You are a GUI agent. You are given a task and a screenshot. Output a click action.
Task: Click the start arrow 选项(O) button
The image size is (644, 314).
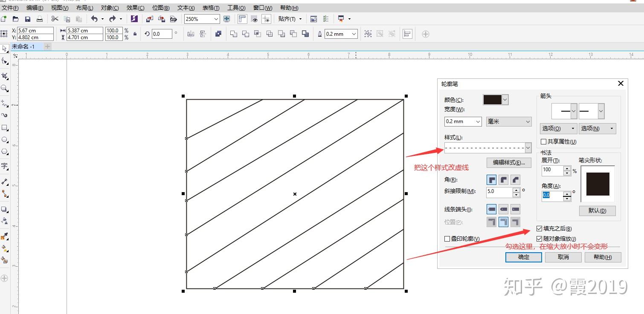coord(559,128)
